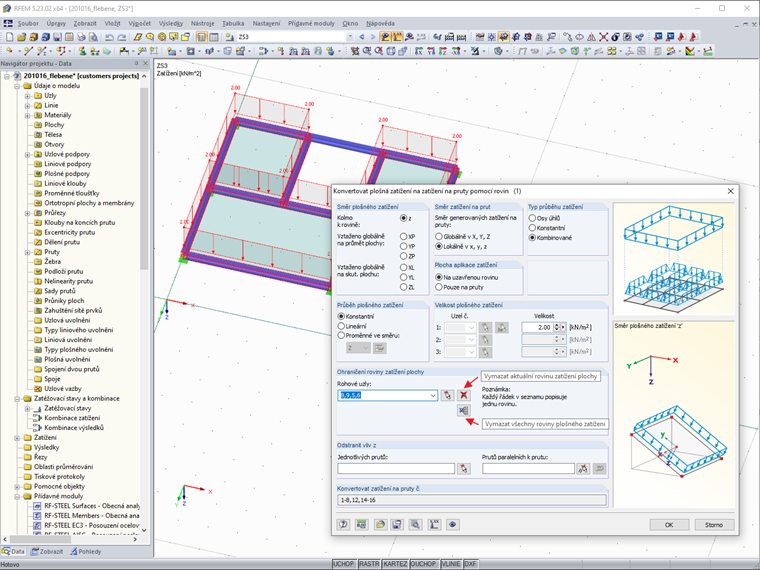Click navigator horizontal scrollbar right arrow

pos(135,539)
